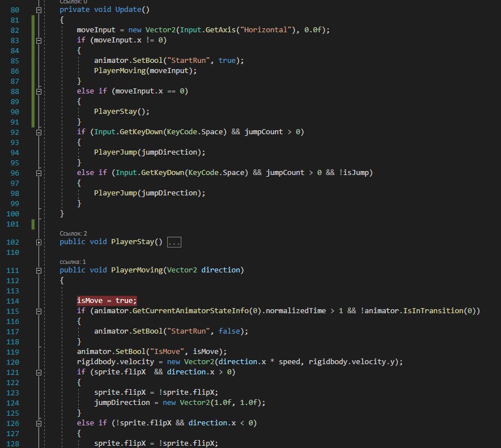Viewport: 501px width, 448px height.
Task: Click the 'PlayerJump(jumpDirection);' call on line 94
Action: tap(150, 152)
